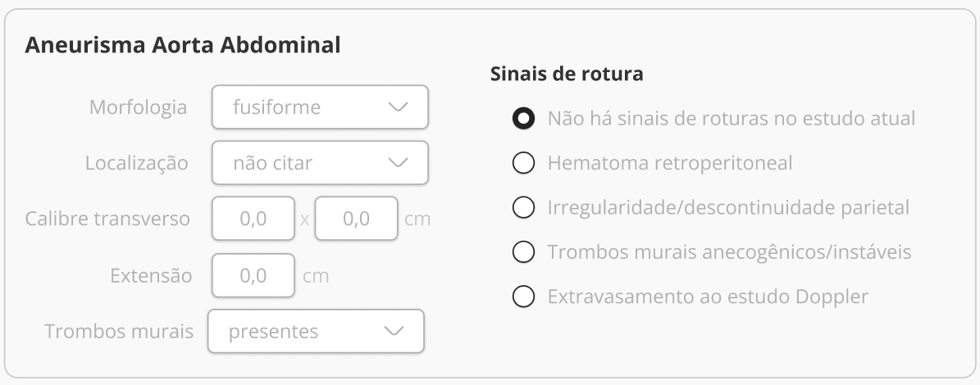Click the cm unit beside Extensão field
This screenshot has height=385, width=980.
pos(316,276)
